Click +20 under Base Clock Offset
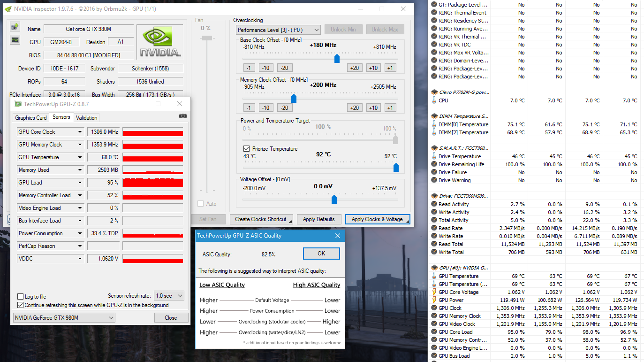This screenshot has width=644, height=362. click(355, 68)
